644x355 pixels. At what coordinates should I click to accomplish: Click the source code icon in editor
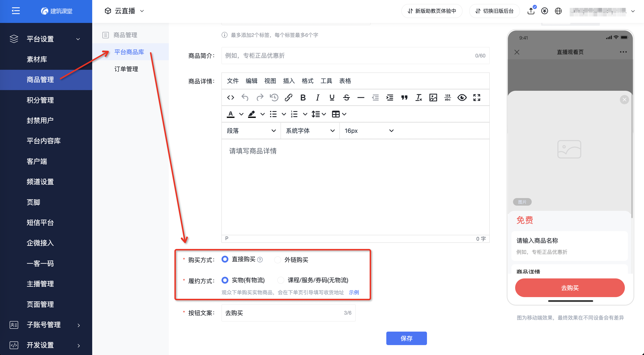coord(231,98)
